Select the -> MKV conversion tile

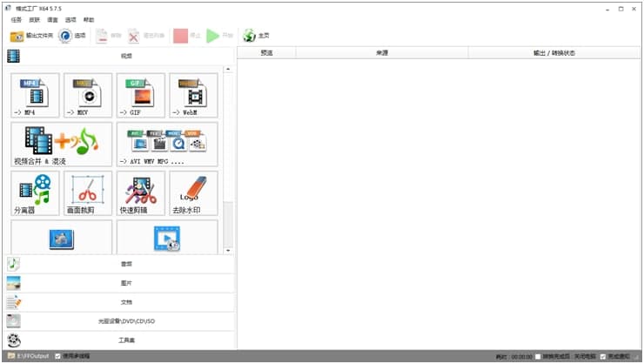(x=88, y=95)
